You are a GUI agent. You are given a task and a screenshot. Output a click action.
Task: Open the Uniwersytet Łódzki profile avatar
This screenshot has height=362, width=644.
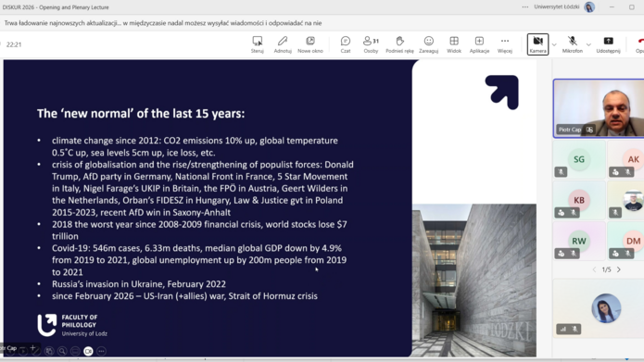589,7
